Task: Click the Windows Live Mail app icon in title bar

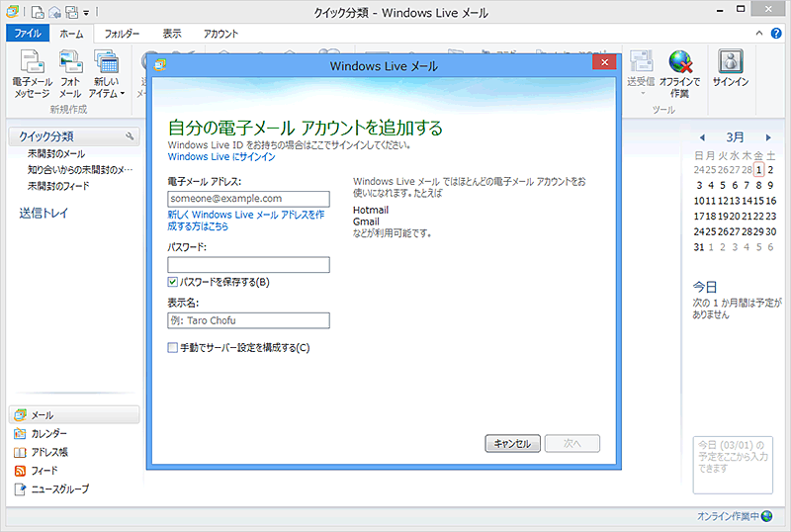Action: 12,11
